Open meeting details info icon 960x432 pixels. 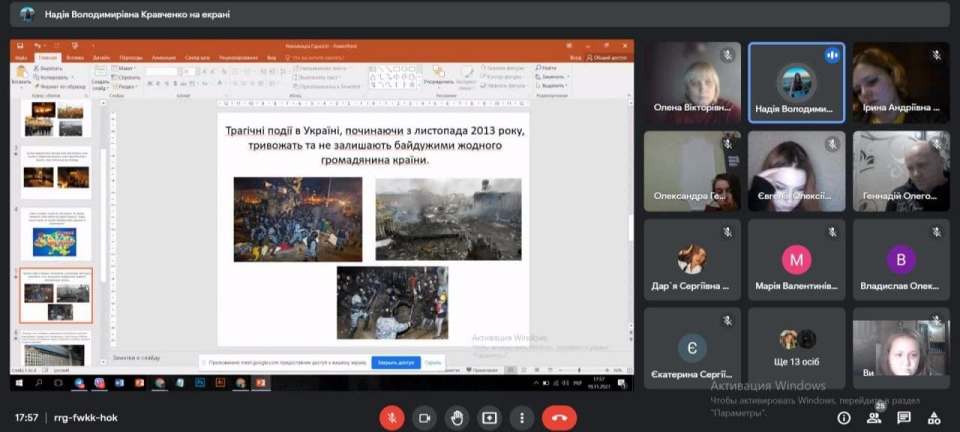tap(845, 417)
